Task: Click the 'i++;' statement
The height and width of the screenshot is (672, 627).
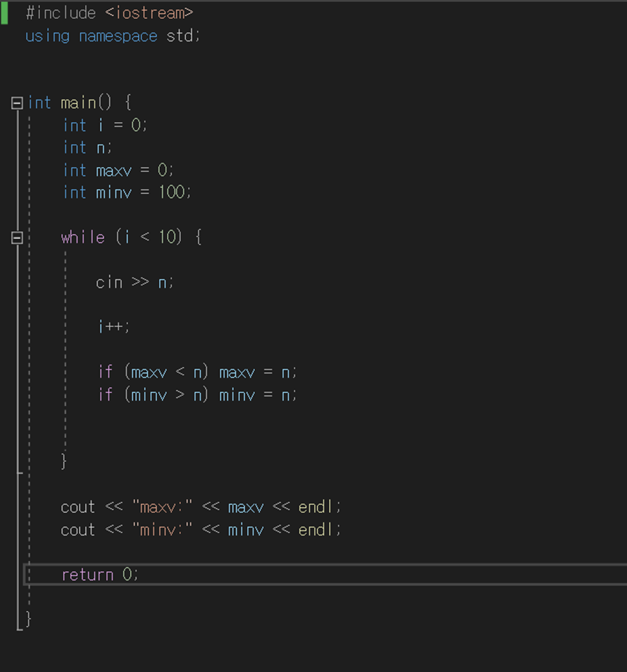Action: (x=113, y=327)
